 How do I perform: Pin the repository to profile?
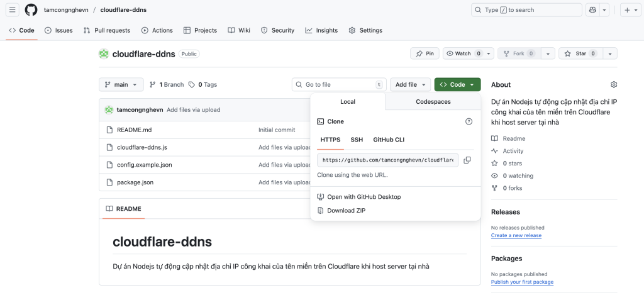(x=425, y=53)
